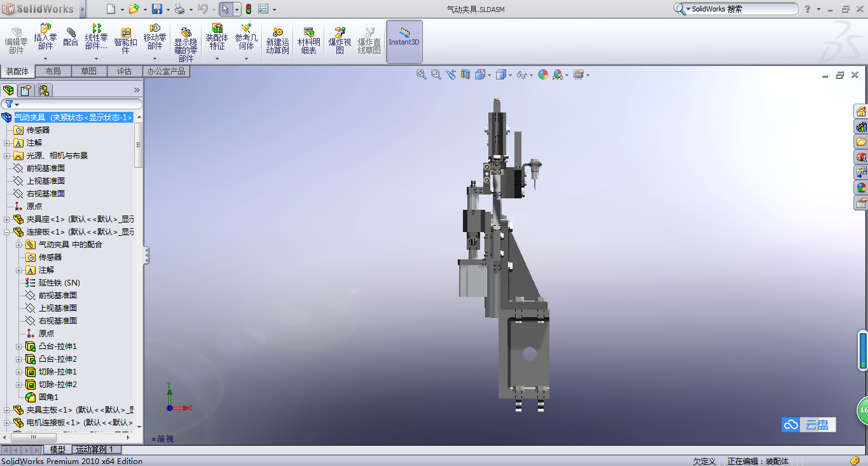The image size is (868, 466).
Task: Open Hide/Show Items glasses dropdown arrow
Action: click(x=532, y=76)
